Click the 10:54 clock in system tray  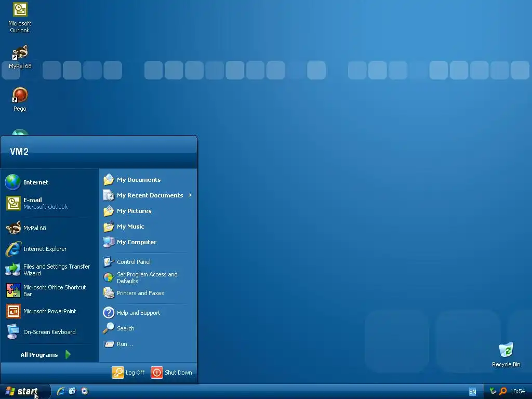(x=517, y=391)
